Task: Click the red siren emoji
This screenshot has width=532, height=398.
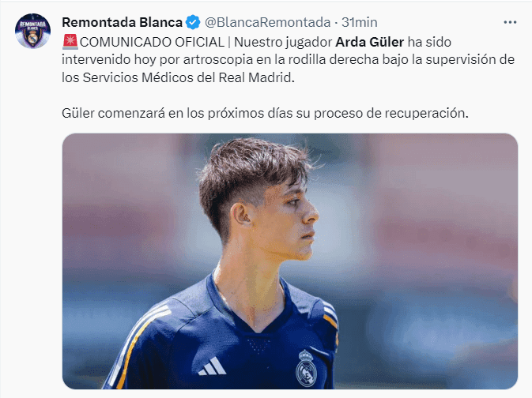Action: point(70,42)
